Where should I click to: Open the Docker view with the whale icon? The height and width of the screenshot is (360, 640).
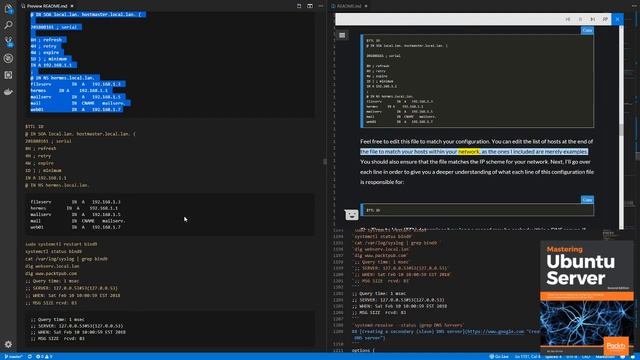(x=8, y=92)
